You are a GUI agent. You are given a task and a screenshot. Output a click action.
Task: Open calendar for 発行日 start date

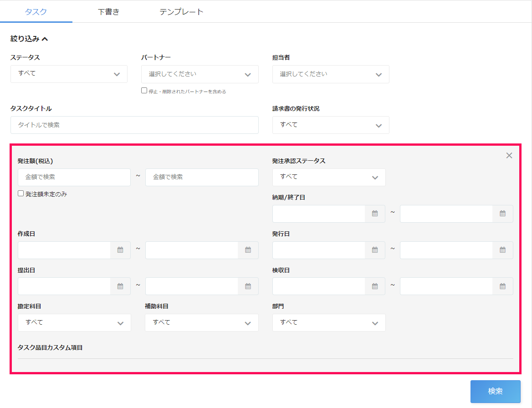click(x=375, y=250)
